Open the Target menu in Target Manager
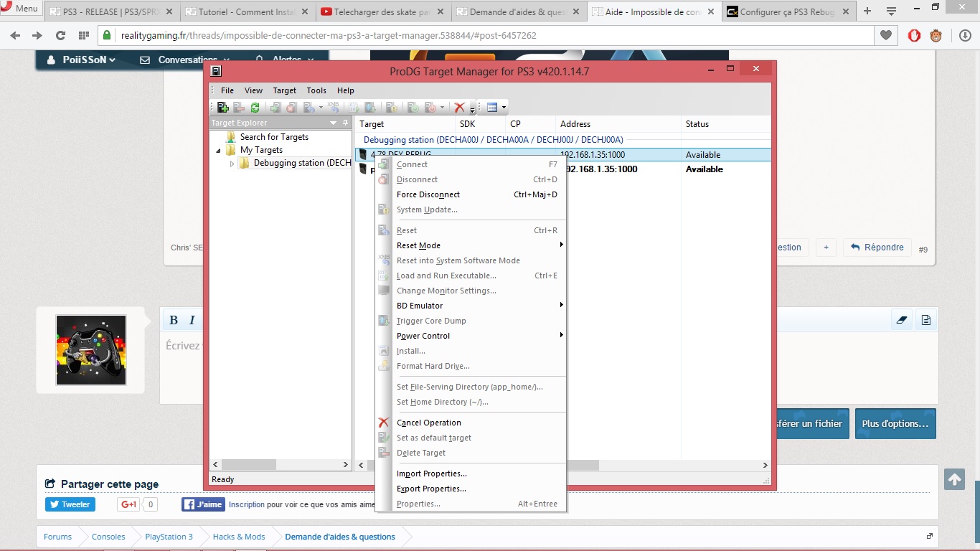Image resolution: width=980 pixels, height=551 pixels. (284, 90)
